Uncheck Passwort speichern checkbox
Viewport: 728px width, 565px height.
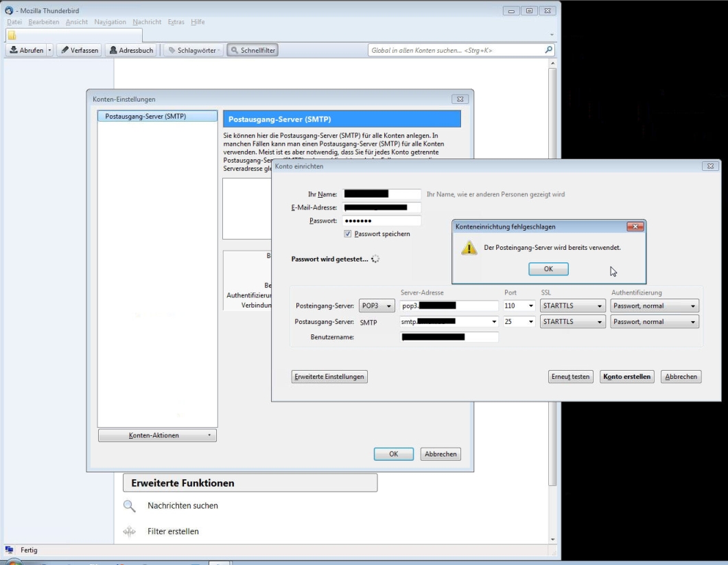348,233
